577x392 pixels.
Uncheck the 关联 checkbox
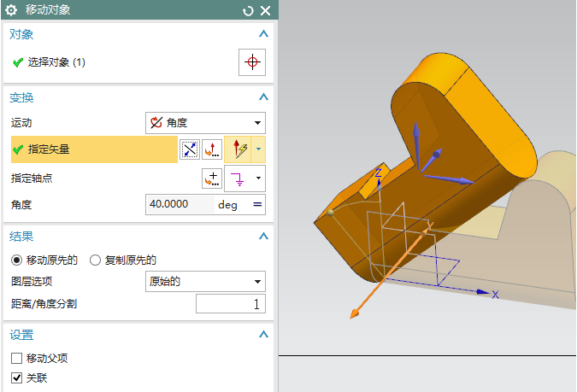click(x=16, y=377)
